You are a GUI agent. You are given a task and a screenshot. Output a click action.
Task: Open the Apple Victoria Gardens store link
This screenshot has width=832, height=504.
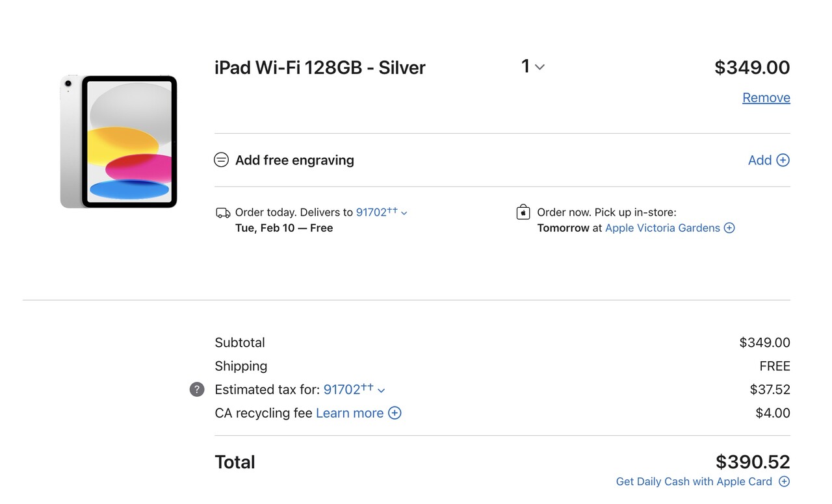pos(662,228)
